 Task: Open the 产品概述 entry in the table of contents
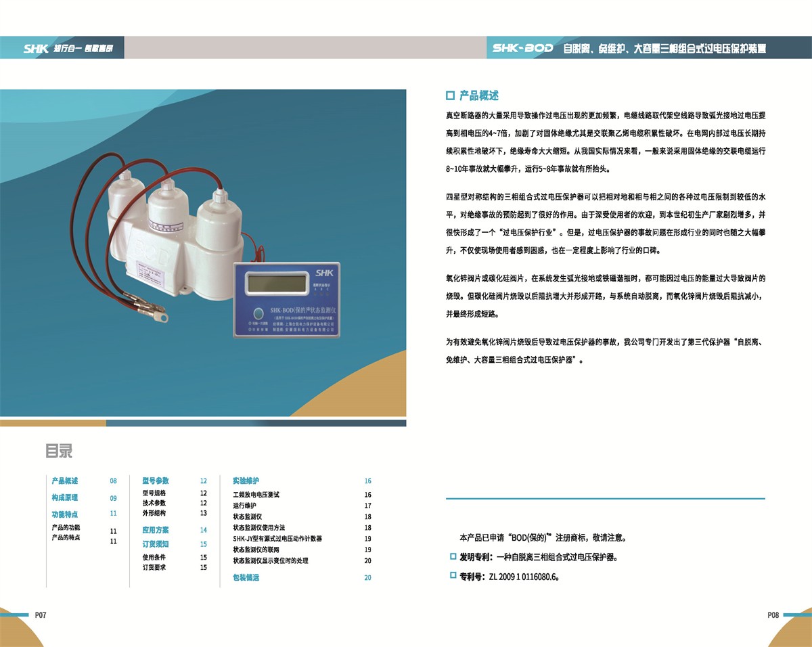coord(65,481)
